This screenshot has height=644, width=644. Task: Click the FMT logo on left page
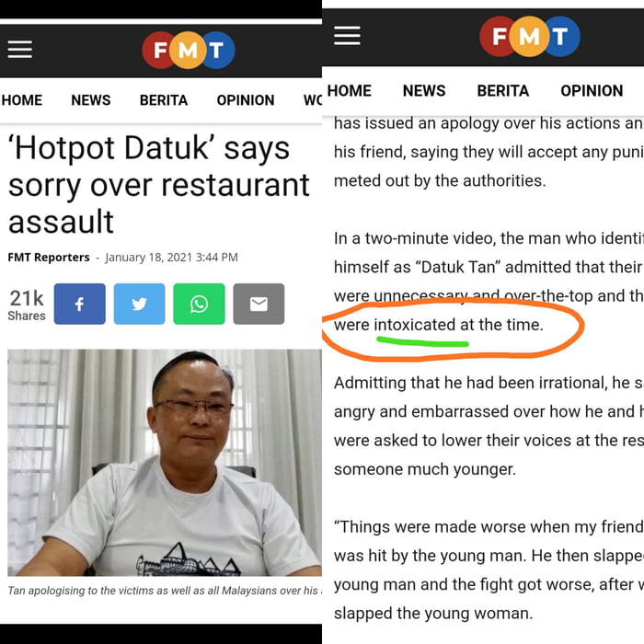[188, 50]
